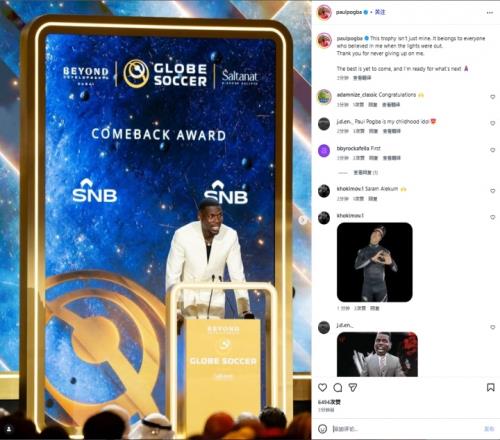Viewport: 500px width, 440px height.
Task: Save the post with the bookmark icon
Action: tap(491, 387)
